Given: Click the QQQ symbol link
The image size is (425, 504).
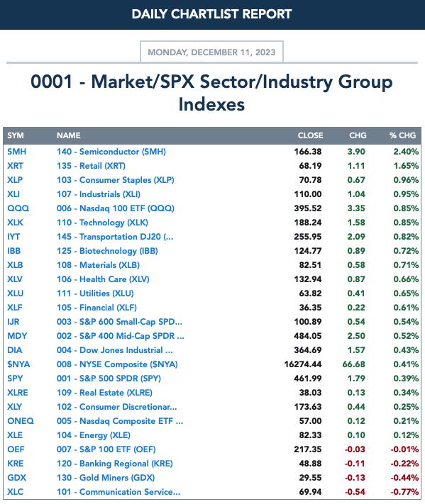Looking at the screenshot, I should click(18, 208).
